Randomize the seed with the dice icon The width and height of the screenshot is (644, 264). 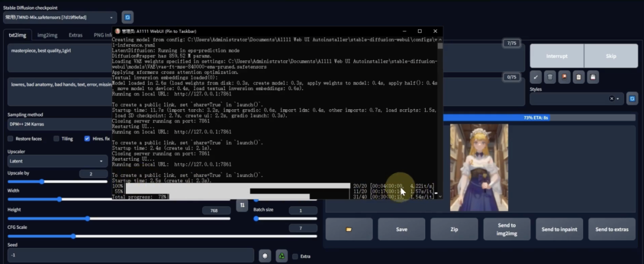(x=265, y=256)
